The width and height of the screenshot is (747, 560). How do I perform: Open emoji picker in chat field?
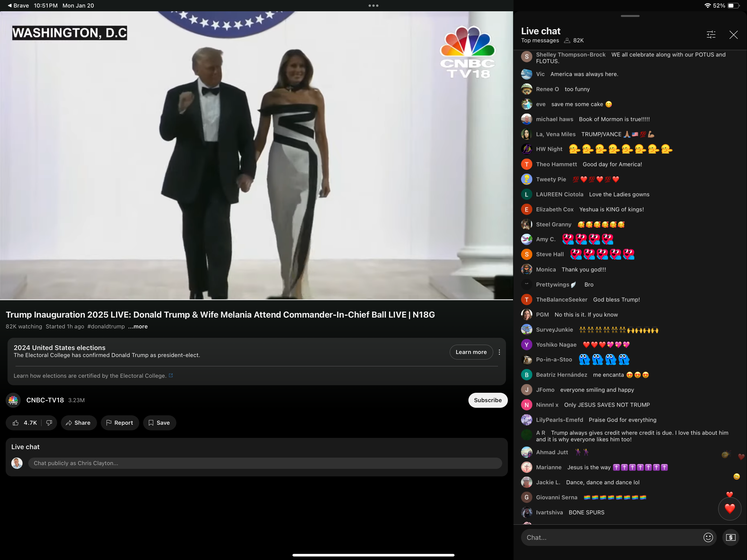708,537
